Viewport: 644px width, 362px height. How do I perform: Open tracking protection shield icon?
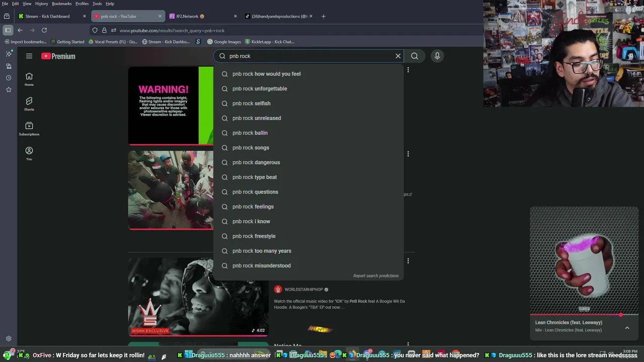tap(95, 30)
